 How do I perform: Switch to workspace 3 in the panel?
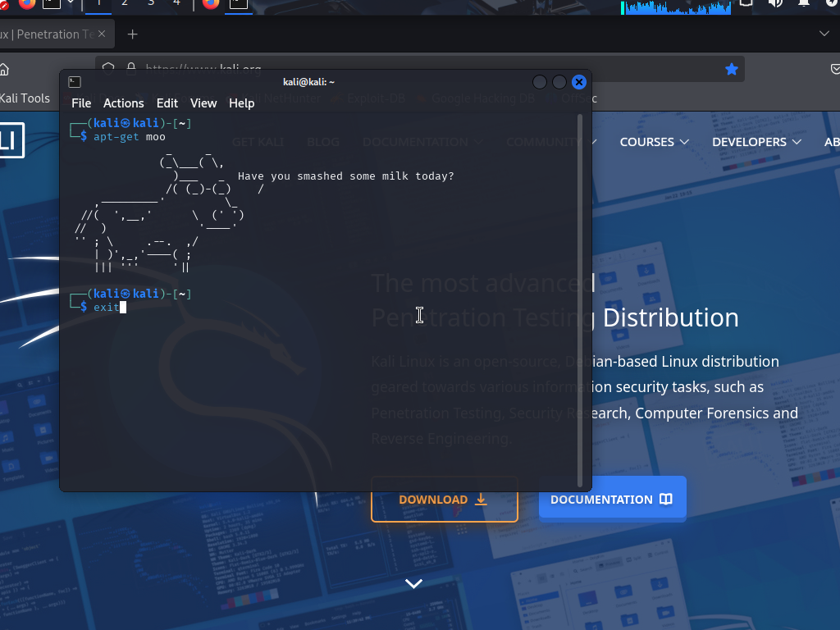pos(151,3)
